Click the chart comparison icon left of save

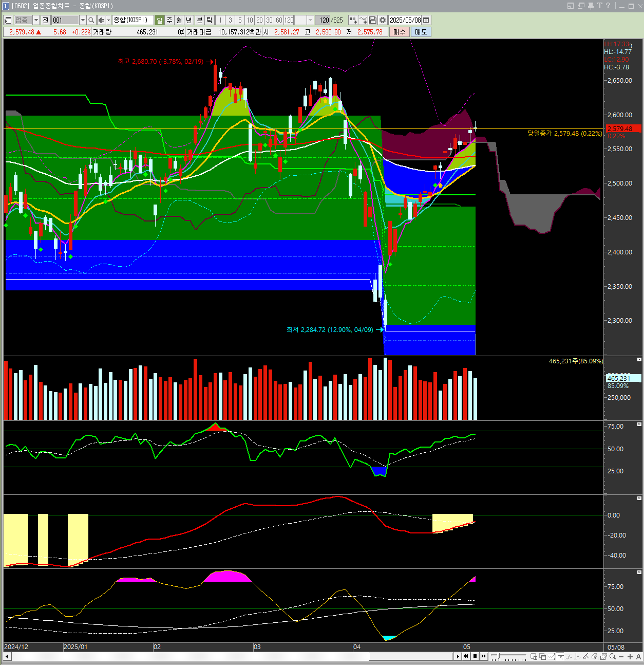pos(364,20)
